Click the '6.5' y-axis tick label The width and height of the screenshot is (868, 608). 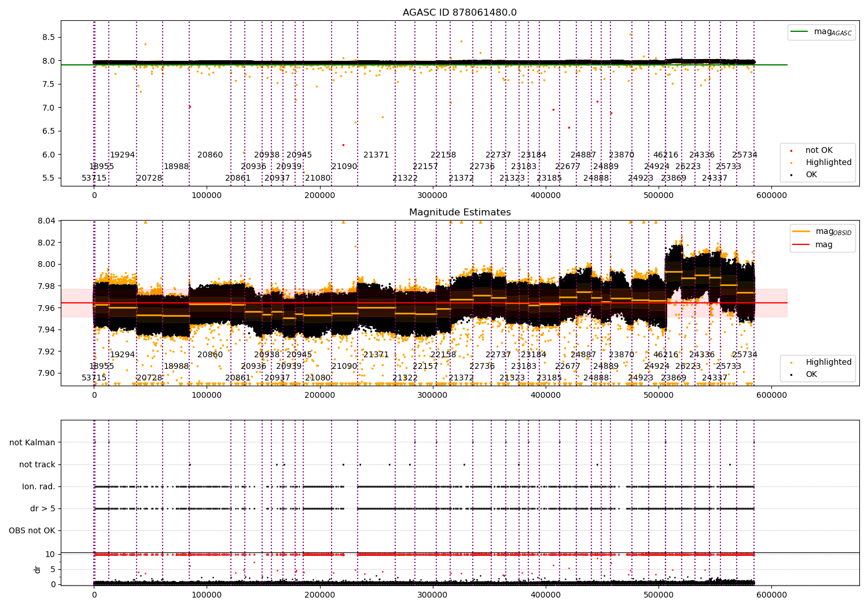(49, 131)
